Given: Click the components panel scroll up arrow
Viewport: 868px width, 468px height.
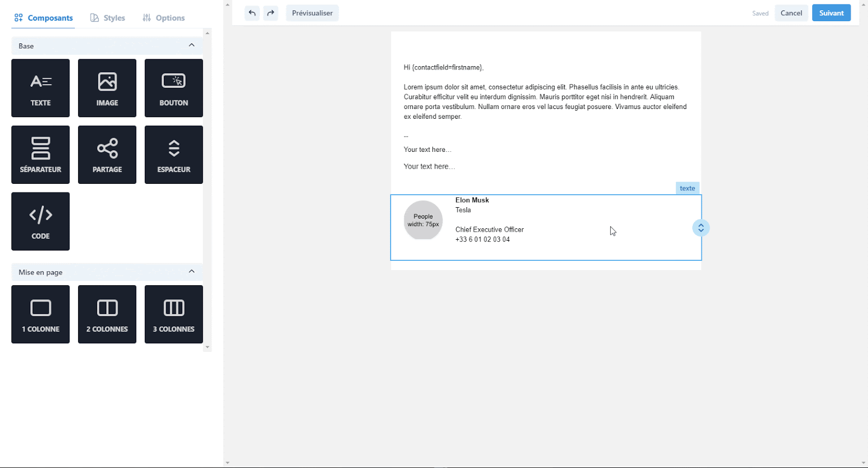Looking at the screenshot, I should point(207,33).
